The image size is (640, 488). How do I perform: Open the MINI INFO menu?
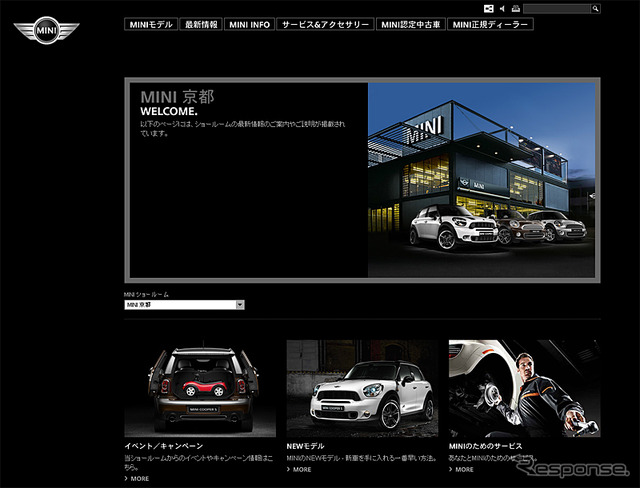point(249,24)
